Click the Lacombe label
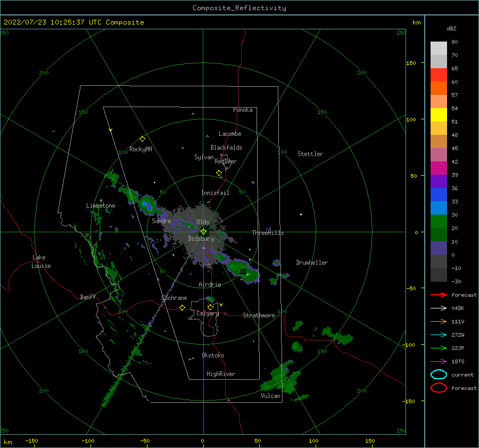Image resolution: width=479 pixels, height=448 pixels. (x=230, y=134)
